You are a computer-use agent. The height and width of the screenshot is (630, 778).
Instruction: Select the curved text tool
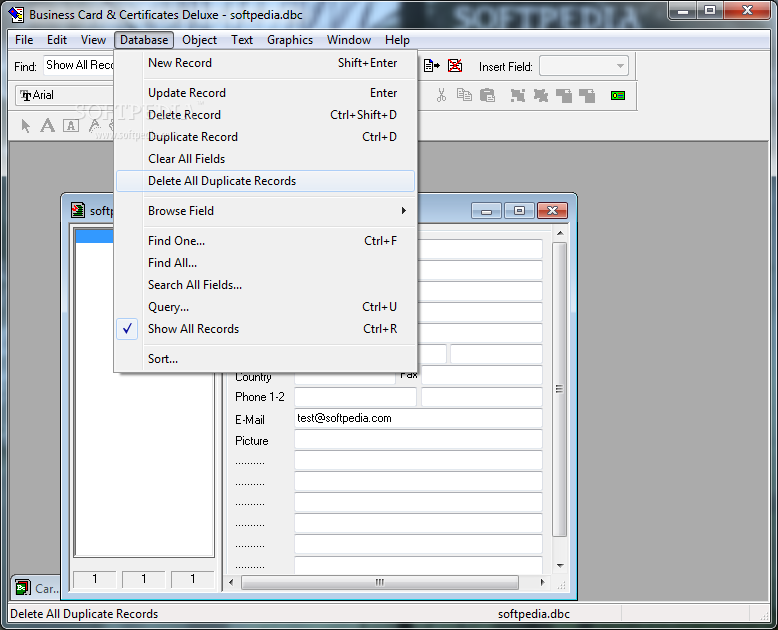coord(94,126)
